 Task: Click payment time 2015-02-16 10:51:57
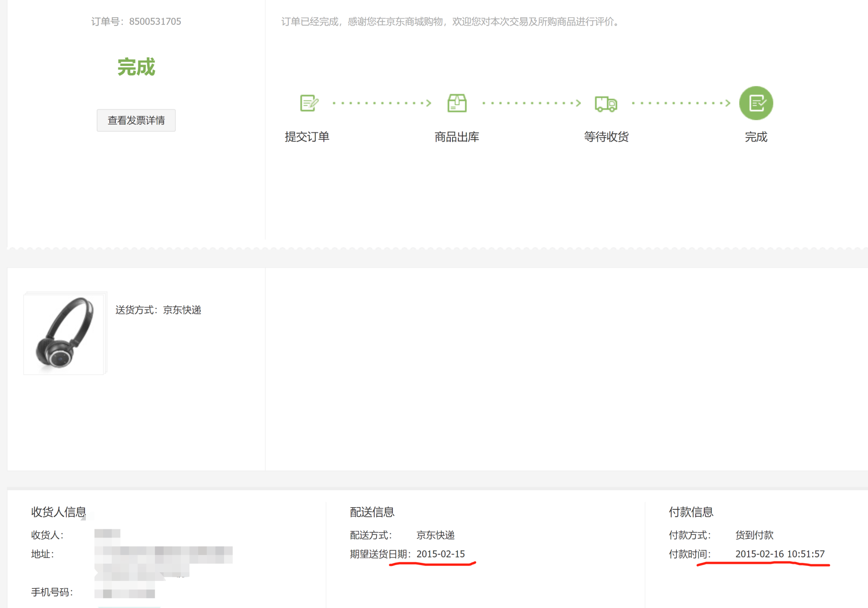tap(780, 554)
